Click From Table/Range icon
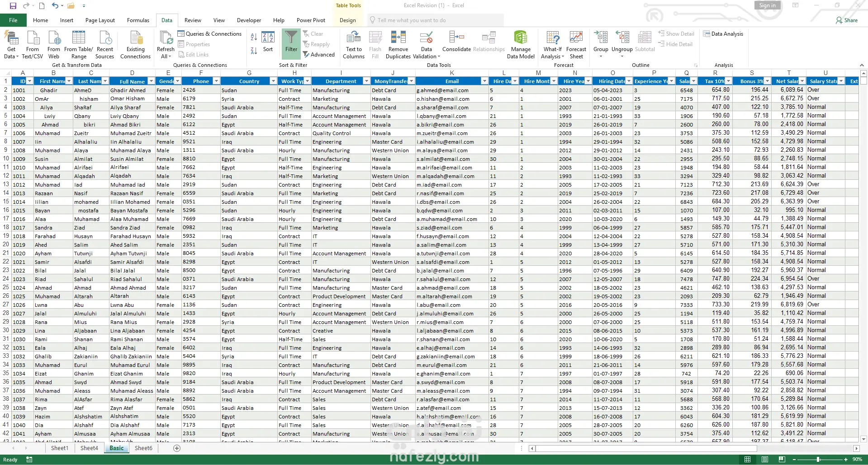The image size is (868, 465). [x=79, y=44]
